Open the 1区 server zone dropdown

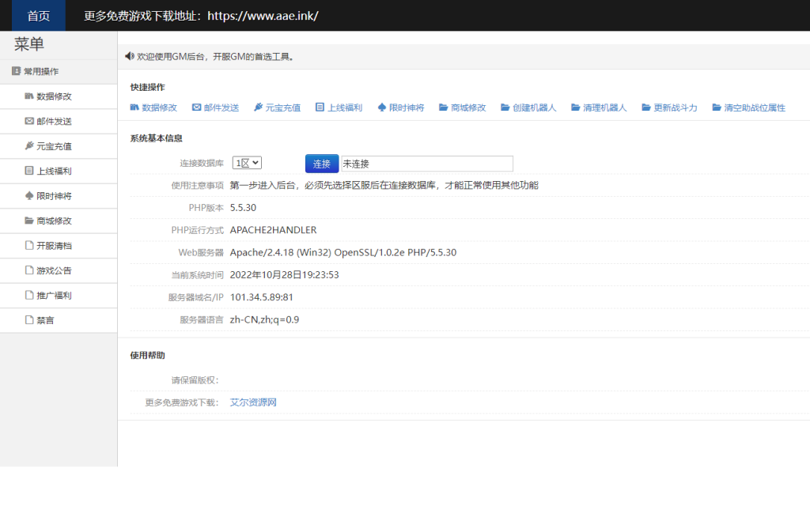(247, 163)
